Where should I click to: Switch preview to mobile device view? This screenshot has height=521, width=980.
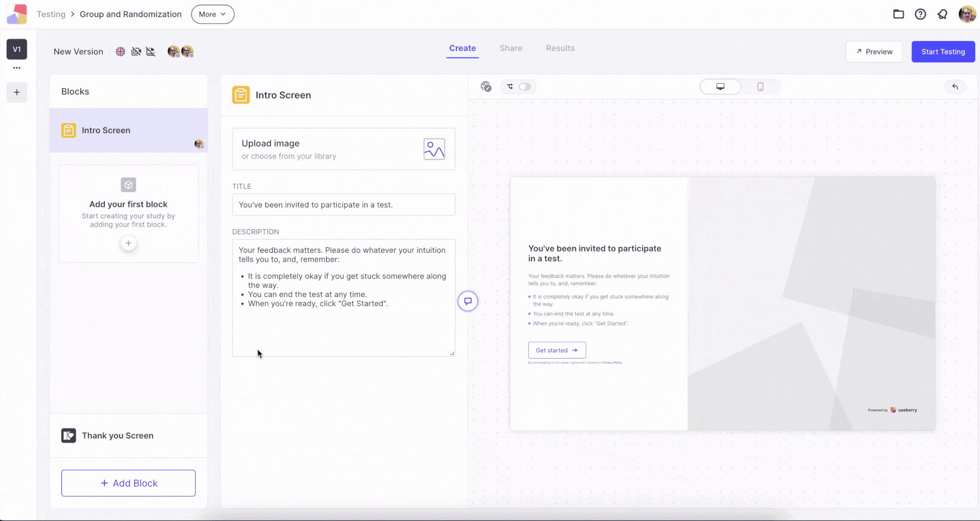pyautogui.click(x=760, y=87)
